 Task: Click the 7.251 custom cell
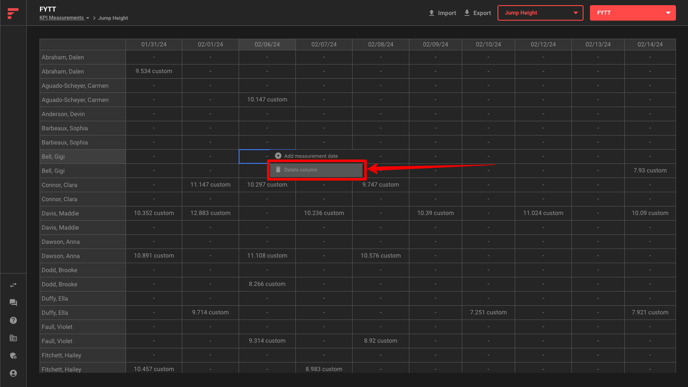point(488,312)
